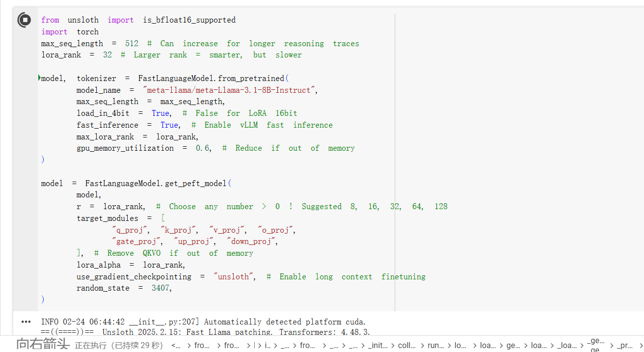This screenshot has width=644, height=352.
Task: Click the 'random_state = 3407' line
Action: point(125,288)
